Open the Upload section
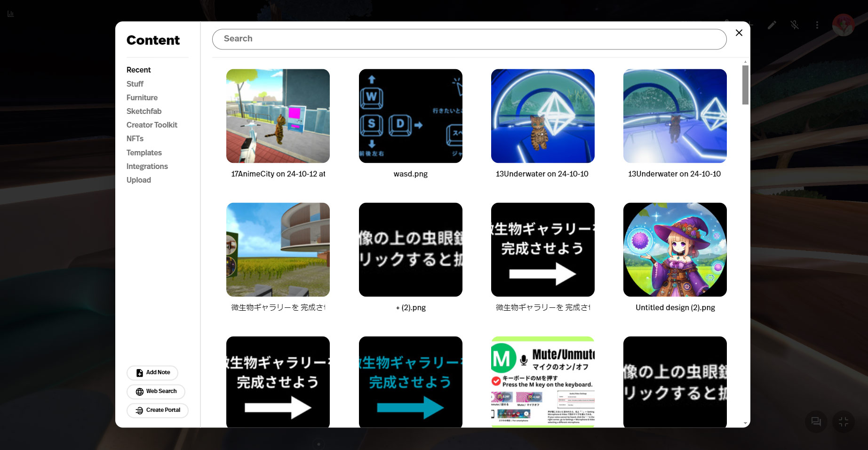Image resolution: width=868 pixels, height=450 pixels. click(x=139, y=180)
